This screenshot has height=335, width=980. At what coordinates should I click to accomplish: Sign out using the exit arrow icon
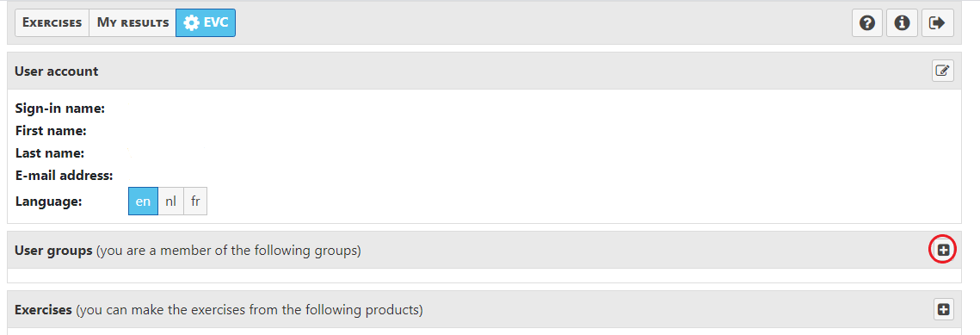[x=938, y=23]
